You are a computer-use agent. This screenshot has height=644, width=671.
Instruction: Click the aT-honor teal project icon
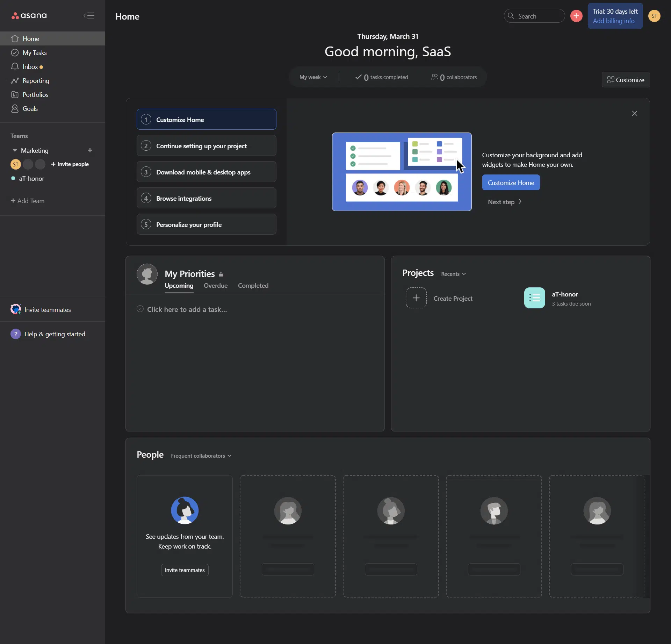pyautogui.click(x=534, y=298)
